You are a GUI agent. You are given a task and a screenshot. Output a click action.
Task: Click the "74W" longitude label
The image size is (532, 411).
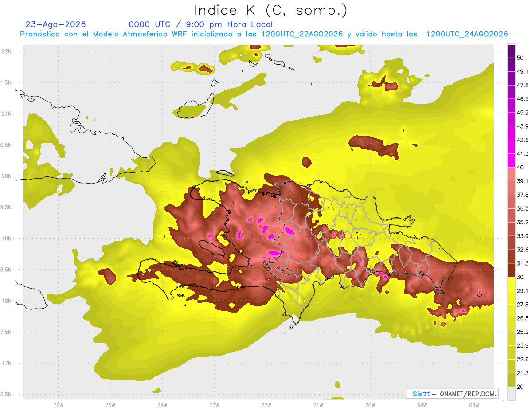pyautogui.click(x=162, y=405)
